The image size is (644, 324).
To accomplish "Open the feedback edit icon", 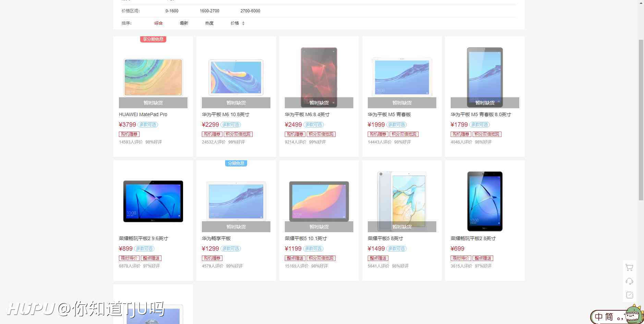I will [x=629, y=295].
